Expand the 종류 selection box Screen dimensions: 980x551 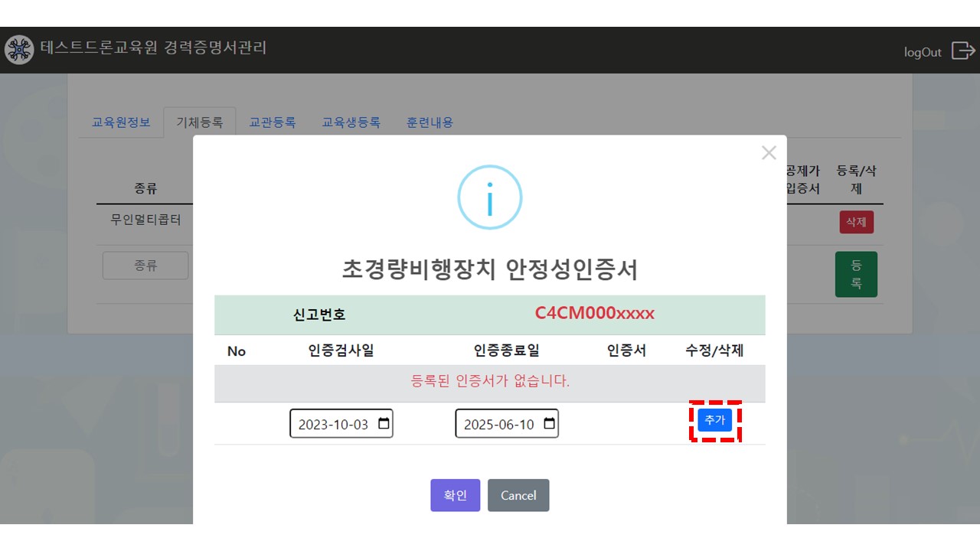145,266
